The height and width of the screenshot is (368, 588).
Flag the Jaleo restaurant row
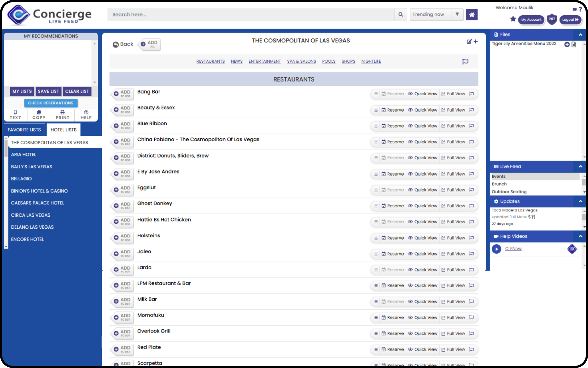[x=472, y=254]
